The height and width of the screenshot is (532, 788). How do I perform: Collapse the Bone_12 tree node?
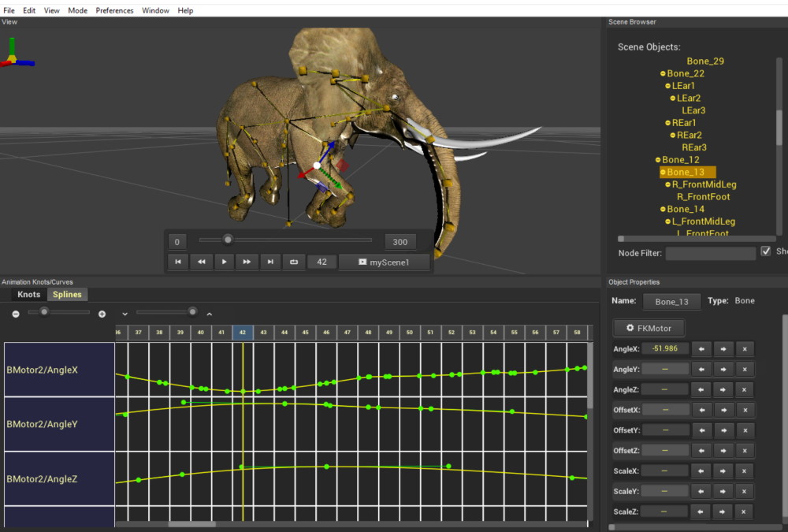tap(658, 160)
